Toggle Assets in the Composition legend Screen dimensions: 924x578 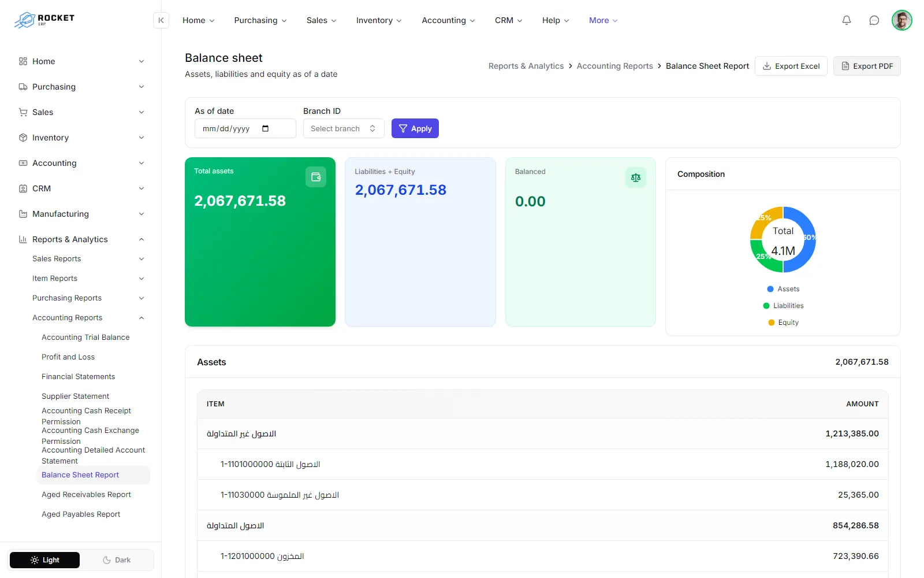(783, 289)
